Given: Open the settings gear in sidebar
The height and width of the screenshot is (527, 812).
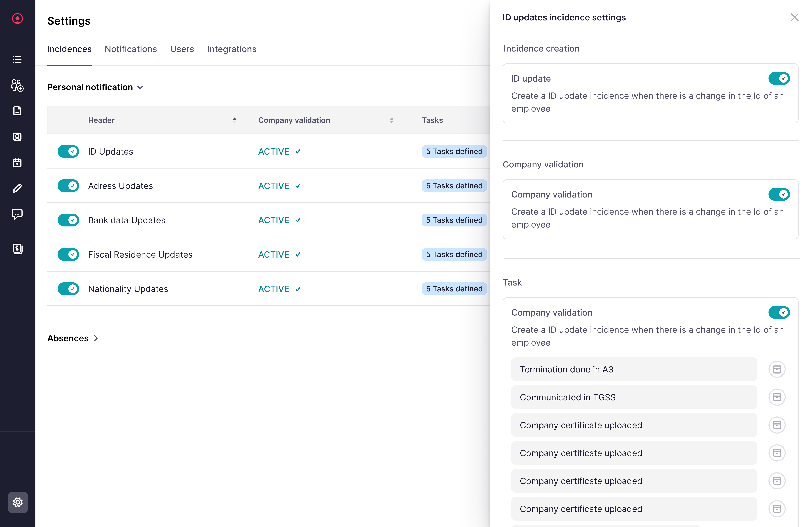Looking at the screenshot, I should (x=18, y=502).
